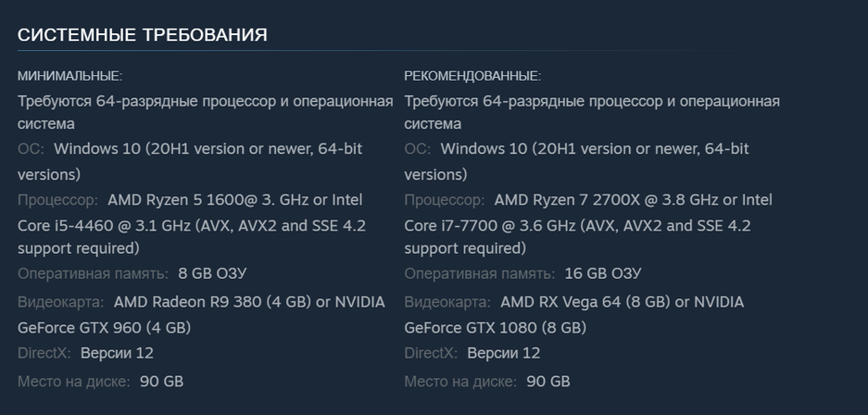This screenshot has width=868, height=415.
Task: Select Версии 12 in the recommended column
Action: click(x=503, y=353)
